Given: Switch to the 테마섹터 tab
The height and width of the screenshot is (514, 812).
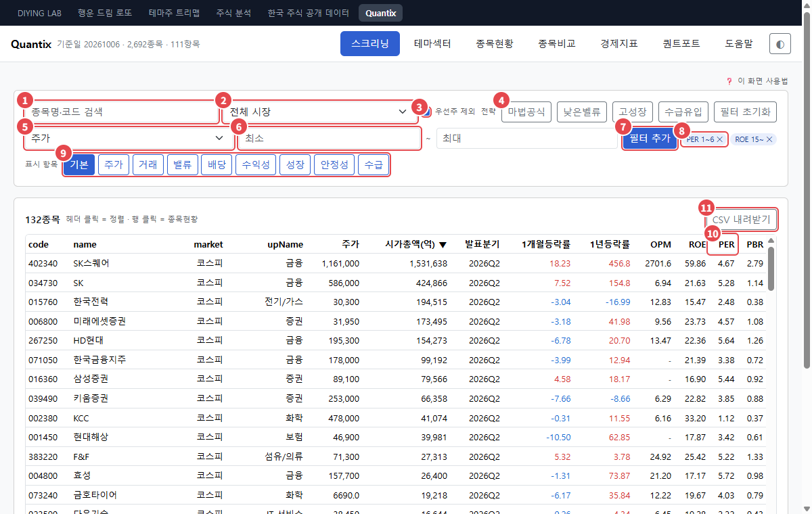Looking at the screenshot, I should click(x=432, y=44).
